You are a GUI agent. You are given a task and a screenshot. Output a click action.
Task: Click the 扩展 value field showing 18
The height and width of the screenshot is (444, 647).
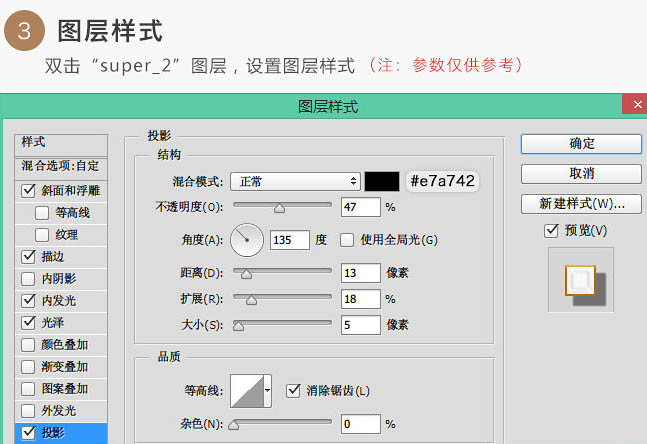click(x=361, y=299)
